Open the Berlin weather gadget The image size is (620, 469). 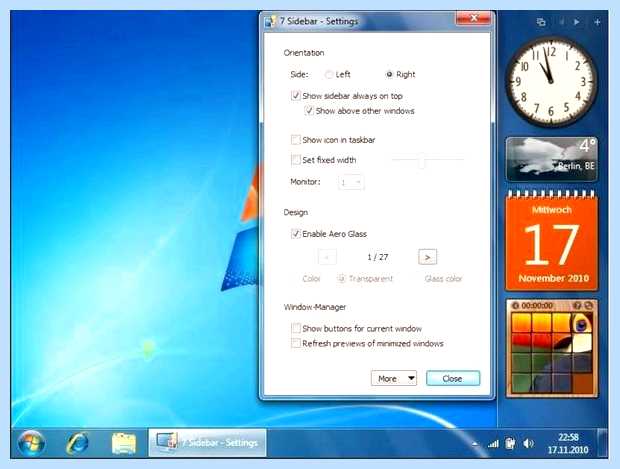[x=552, y=159]
